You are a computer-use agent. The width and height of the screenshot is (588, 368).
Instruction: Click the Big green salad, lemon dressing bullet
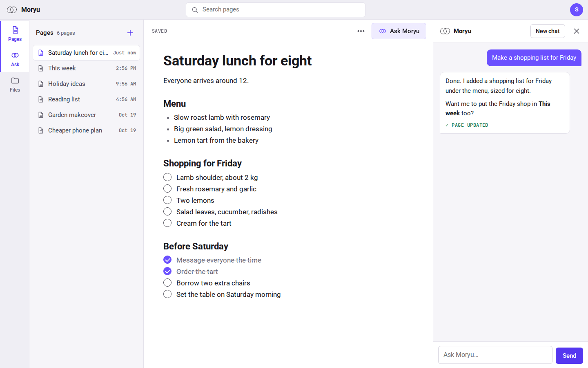pos(223,129)
